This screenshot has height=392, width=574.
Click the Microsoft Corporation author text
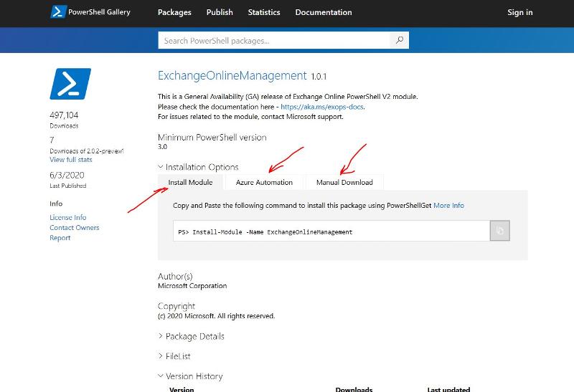[192, 286]
